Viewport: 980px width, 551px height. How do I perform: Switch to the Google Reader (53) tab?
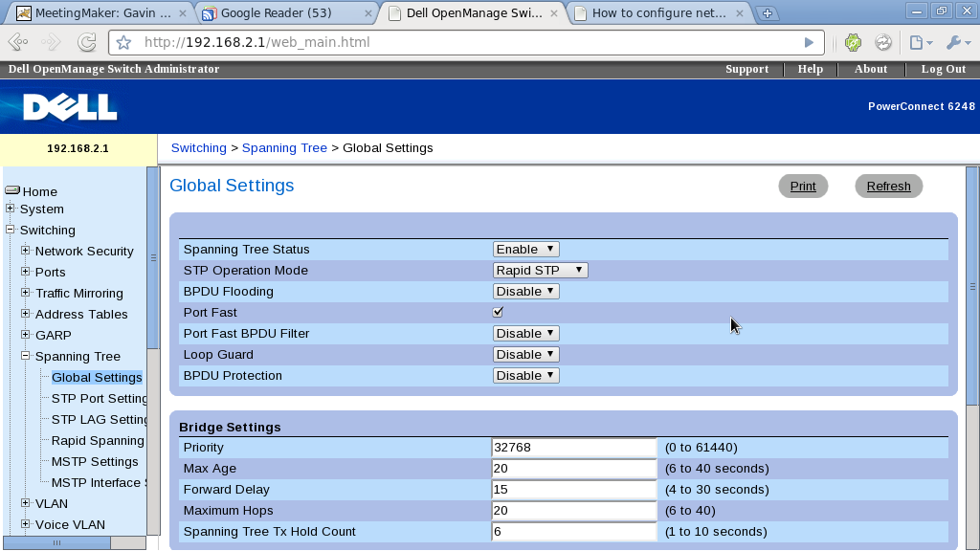tap(284, 13)
